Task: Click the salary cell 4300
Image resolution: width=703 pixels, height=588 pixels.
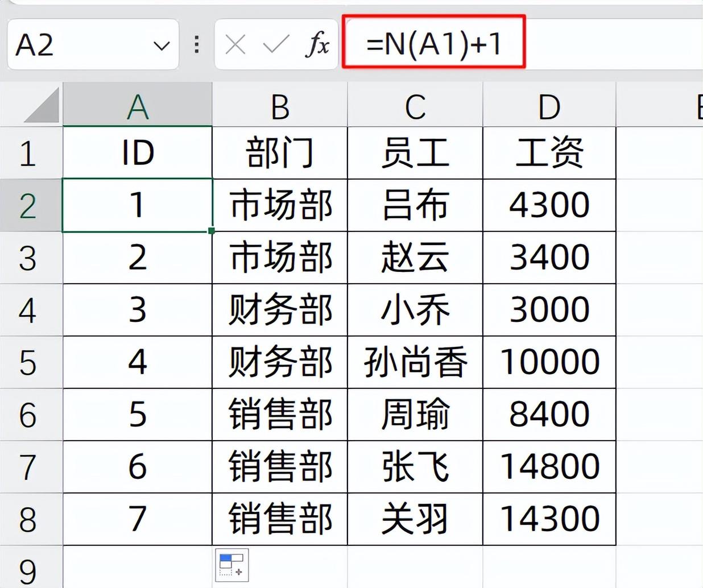Action: [x=549, y=205]
